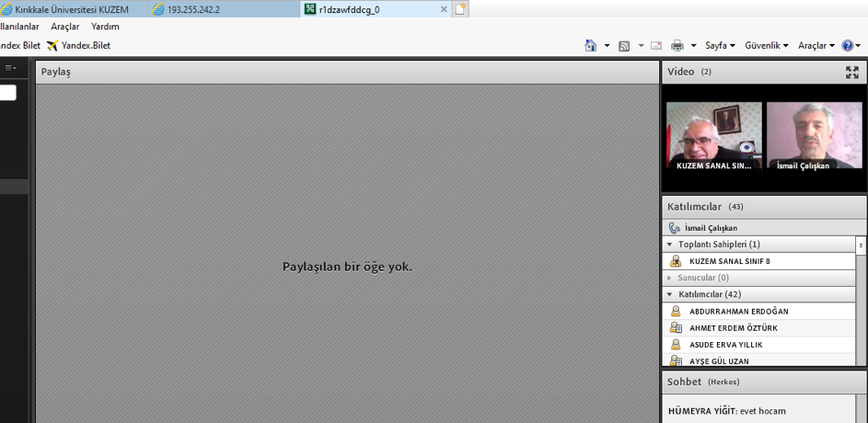This screenshot has height=423, width=868.
Task: Open the Güvenlik dropdown menu
Action: (766, 45)
